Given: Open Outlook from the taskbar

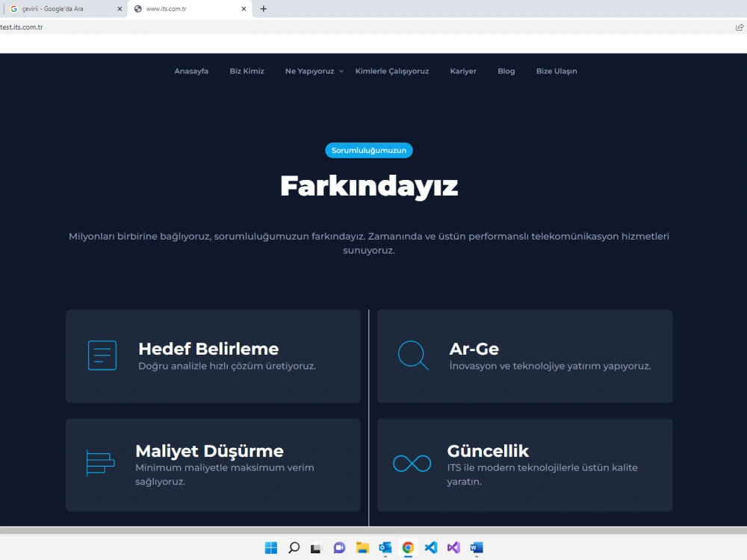Looking at the screenshot, I should pyautogui.click(x=385, y=547).
